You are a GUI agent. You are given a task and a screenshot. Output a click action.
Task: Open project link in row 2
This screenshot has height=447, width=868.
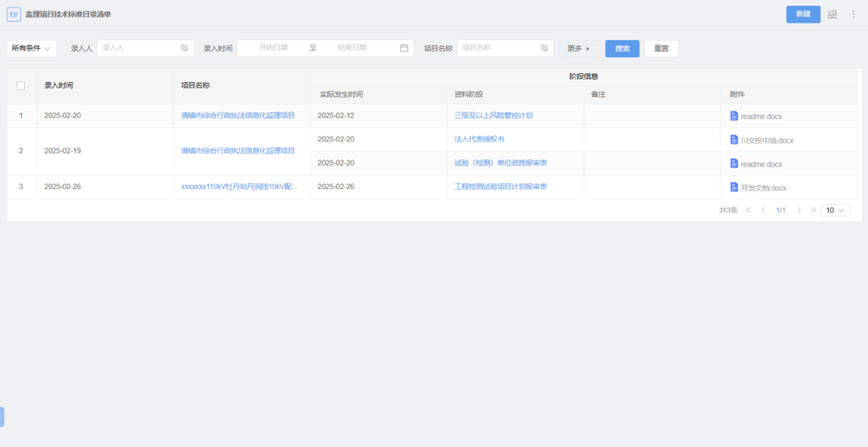[238, 150]
